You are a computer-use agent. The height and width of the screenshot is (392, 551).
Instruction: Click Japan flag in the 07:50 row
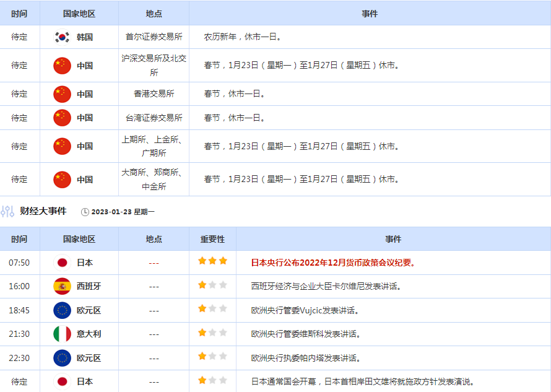click(x=62, y=263)
